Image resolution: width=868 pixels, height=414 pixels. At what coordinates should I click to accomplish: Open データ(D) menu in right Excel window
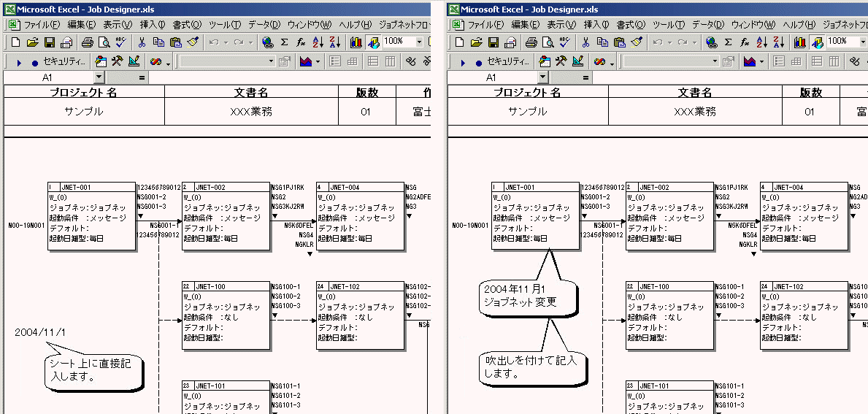pos(708,25)
